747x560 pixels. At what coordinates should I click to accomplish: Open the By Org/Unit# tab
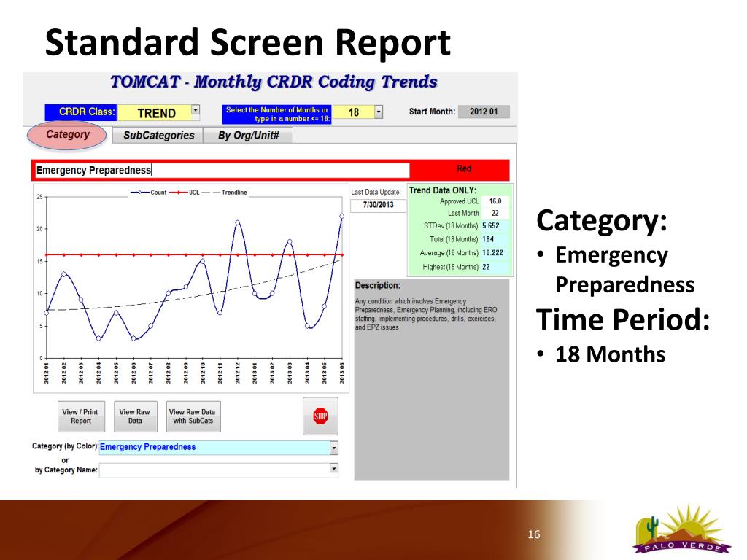248,135
